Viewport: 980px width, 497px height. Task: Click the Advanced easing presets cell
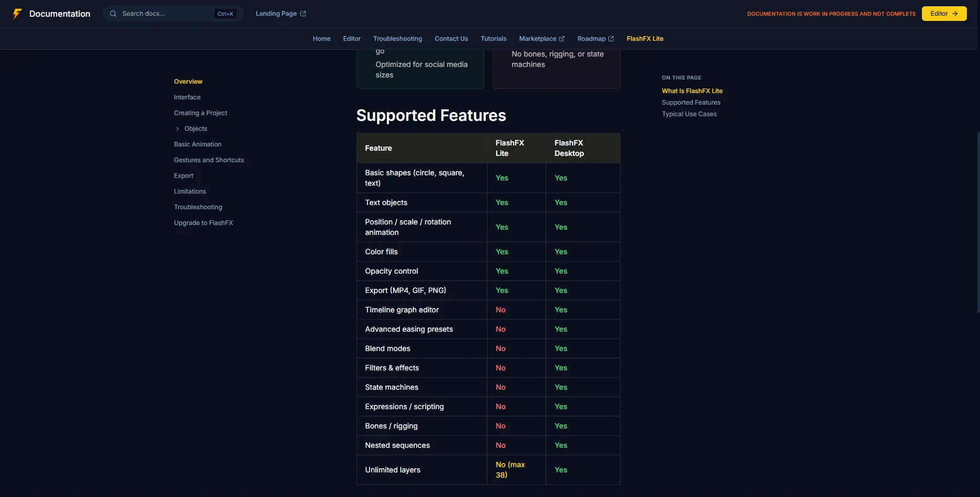click(x=422, y=329)
